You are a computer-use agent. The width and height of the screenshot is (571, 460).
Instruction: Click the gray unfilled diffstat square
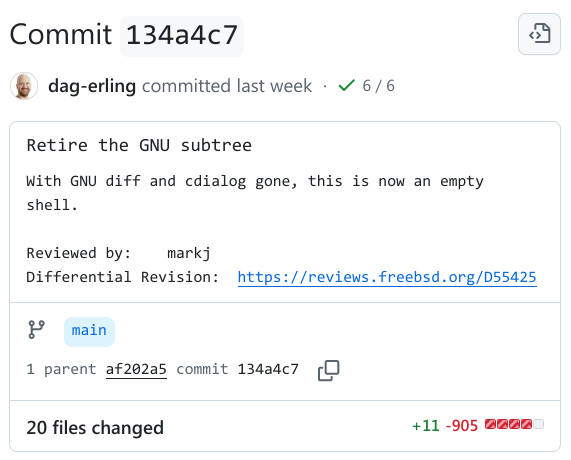coord(539,424)
